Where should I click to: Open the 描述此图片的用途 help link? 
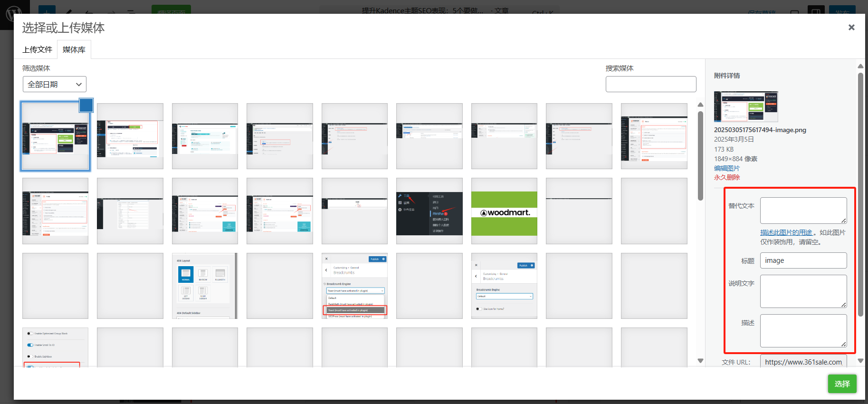(786, 232)
